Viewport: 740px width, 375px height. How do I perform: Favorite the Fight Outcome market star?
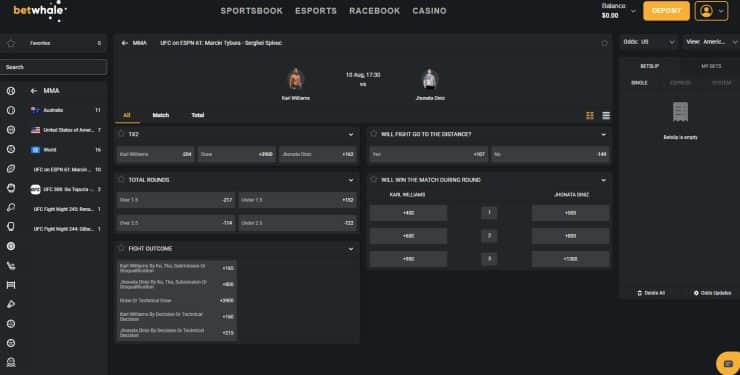tap(121, 248)
